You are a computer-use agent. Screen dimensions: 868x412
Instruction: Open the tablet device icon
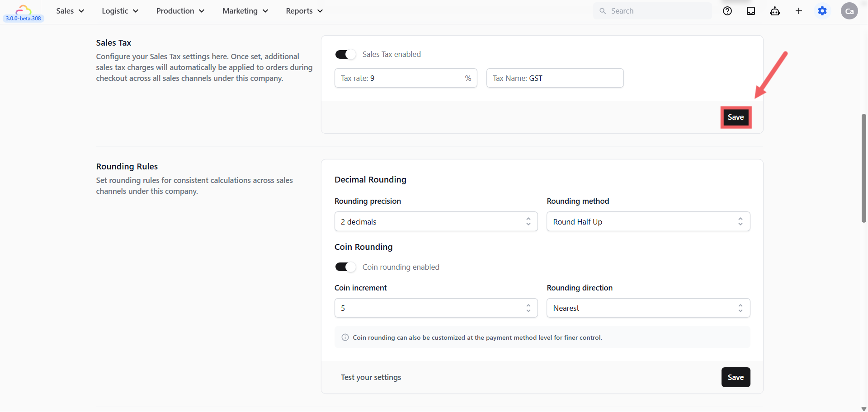click(x=751, y=11)
